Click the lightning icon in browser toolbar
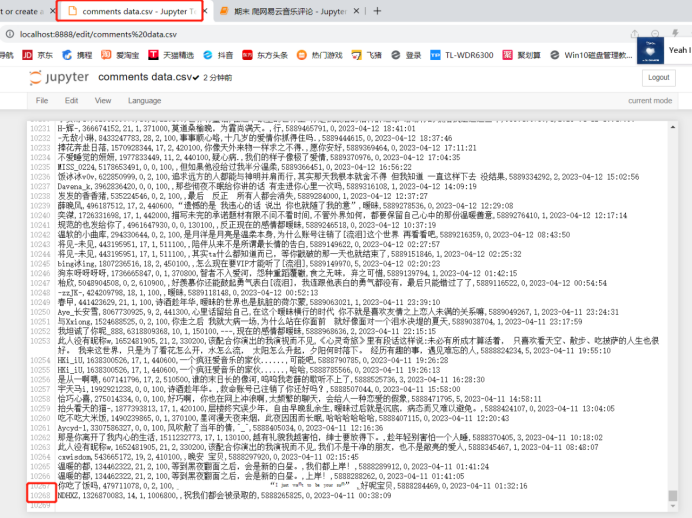The image size is (692, 518). coord(675,34)
